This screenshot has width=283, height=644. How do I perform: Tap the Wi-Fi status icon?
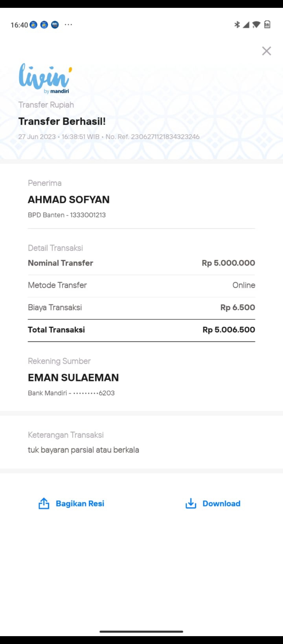click(x=256, y=25)
